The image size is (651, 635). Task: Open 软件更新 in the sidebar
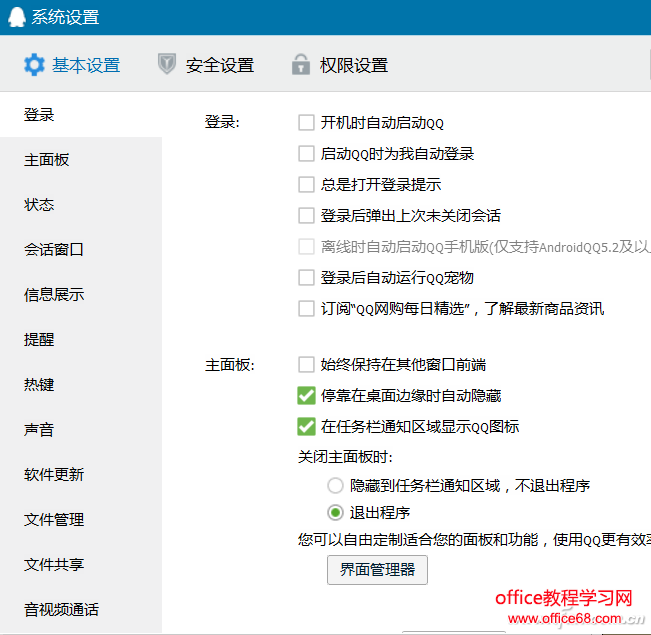81,475
